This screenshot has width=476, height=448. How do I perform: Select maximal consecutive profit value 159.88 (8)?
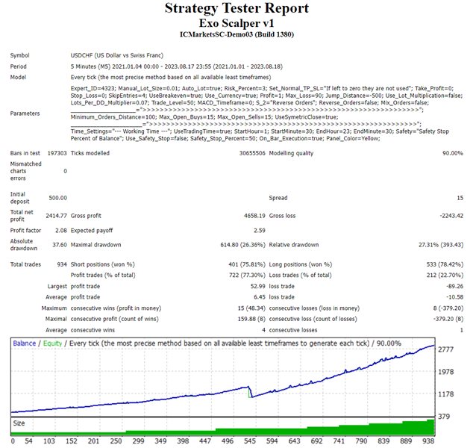251,319
